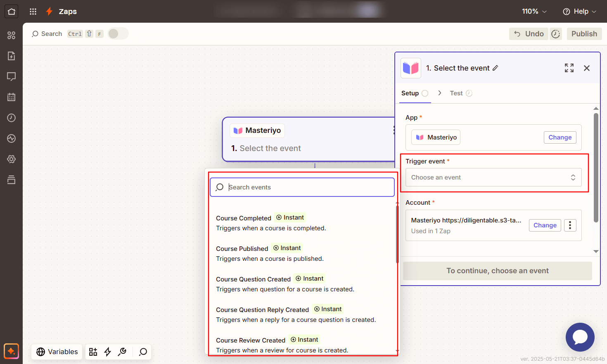Change the Masteriyo app
Image resolution: width=607 pixels, height=364 pixels.
[x=560, y=137]
